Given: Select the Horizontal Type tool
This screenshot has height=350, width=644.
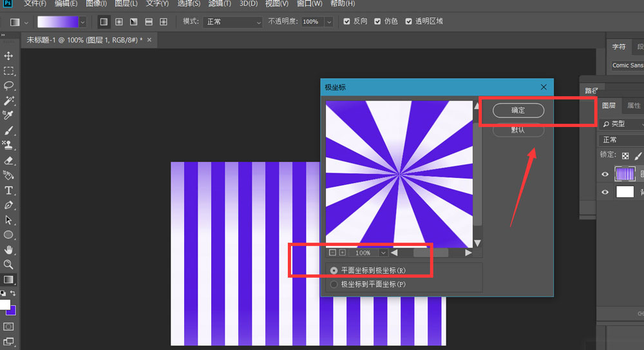Looking at the screenshot, I should point(9,190).
